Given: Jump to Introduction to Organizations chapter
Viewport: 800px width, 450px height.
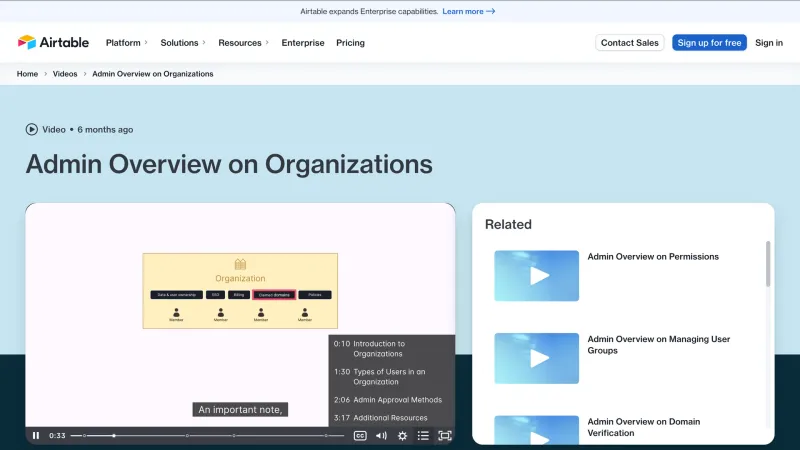Looking at the screenshot, I should [391, 349].
